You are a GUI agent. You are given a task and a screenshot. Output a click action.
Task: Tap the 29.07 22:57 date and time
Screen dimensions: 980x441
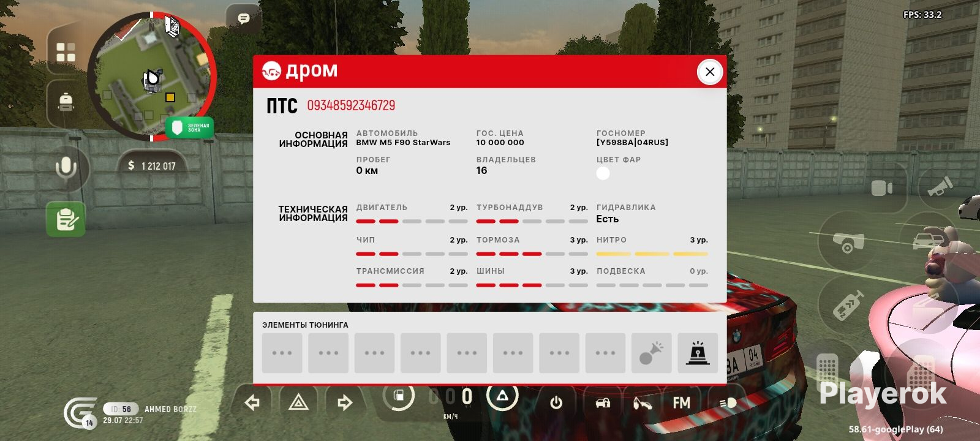point(123,421)
